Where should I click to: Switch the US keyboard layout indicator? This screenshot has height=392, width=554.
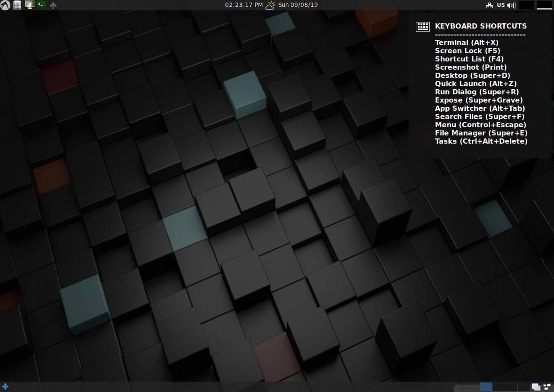tap(501, 5)
